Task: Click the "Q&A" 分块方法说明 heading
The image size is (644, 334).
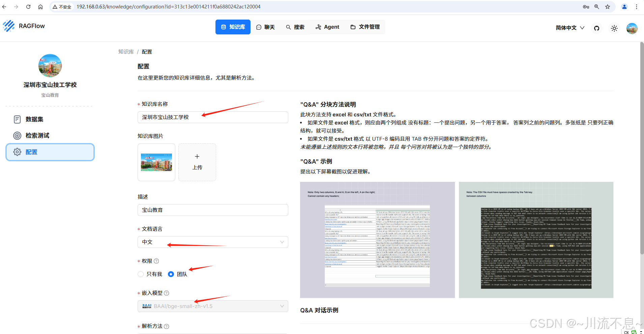Action: [328, 105]
